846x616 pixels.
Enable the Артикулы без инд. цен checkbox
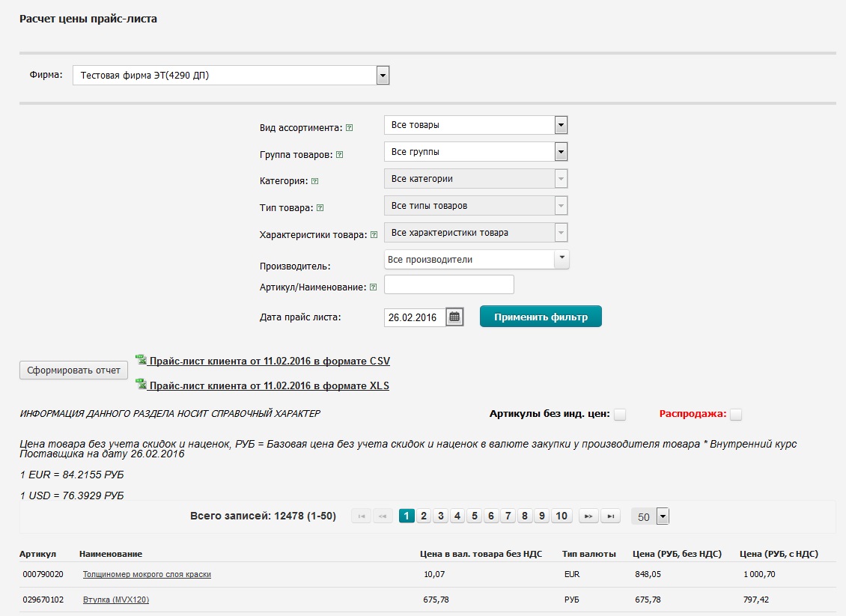click(620, 415)
